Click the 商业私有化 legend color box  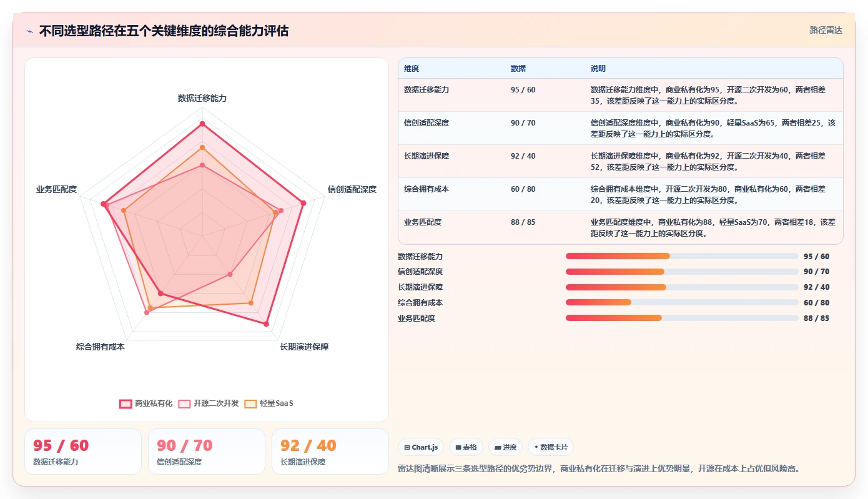[126, 403]
